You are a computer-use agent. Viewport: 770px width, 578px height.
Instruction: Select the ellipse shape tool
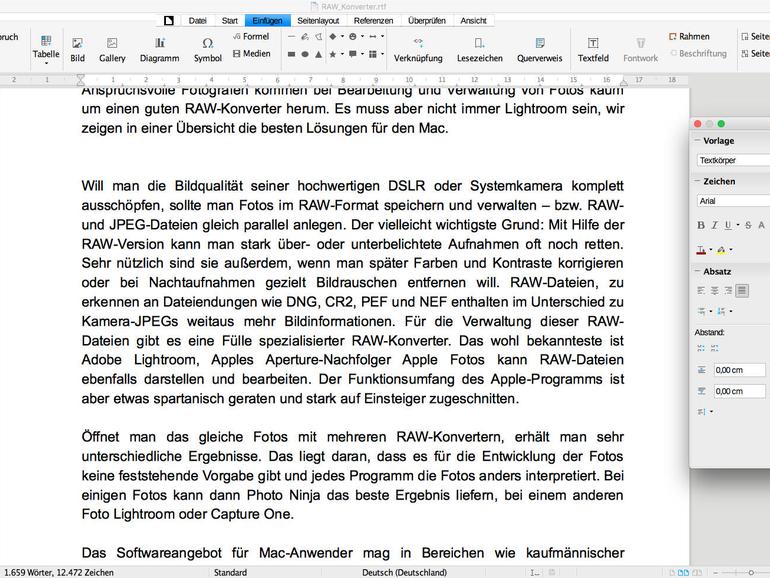pyautogui.click(x=305, y=54)
